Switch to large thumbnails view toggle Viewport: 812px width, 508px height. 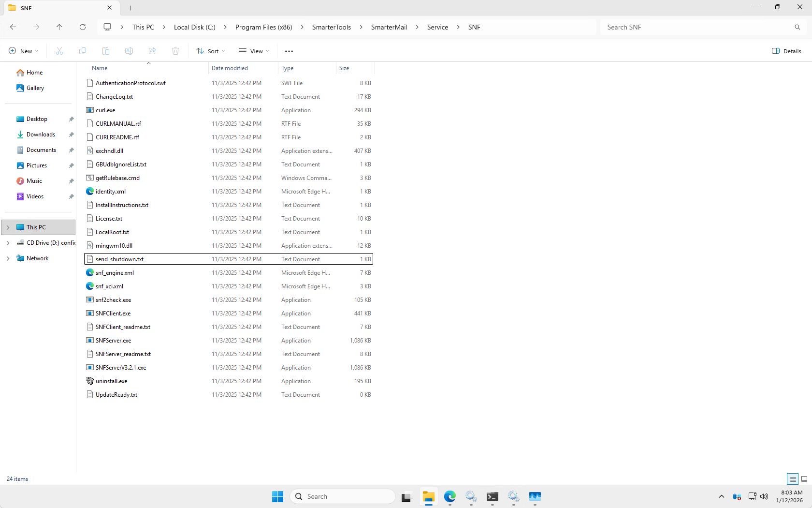[x=804, y=479]
